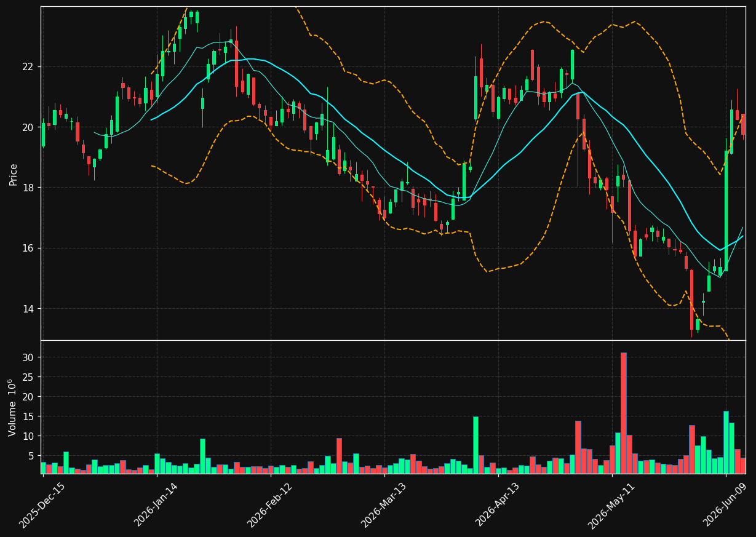Image resolution: width=756 pixels, height=537 pixels.
Task: Click volume tick label 10
Action: [29, 436]
